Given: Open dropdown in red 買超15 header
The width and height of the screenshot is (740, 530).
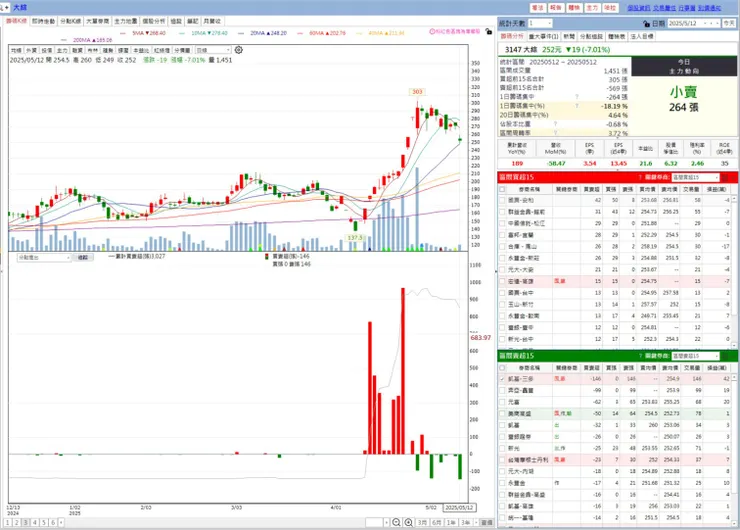Looking at the screenshot, I should coord(695,177).
